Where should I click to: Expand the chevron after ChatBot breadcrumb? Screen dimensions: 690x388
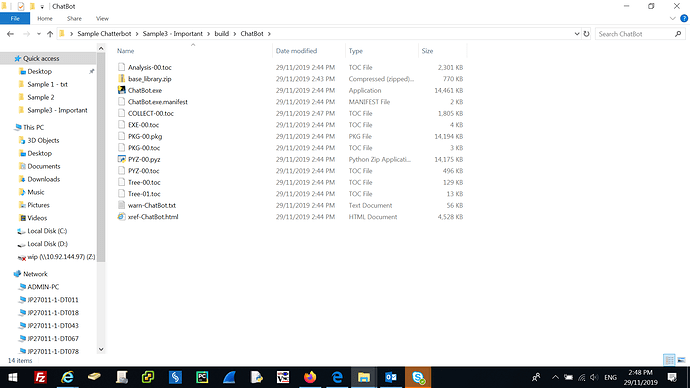tap(269, 34)
